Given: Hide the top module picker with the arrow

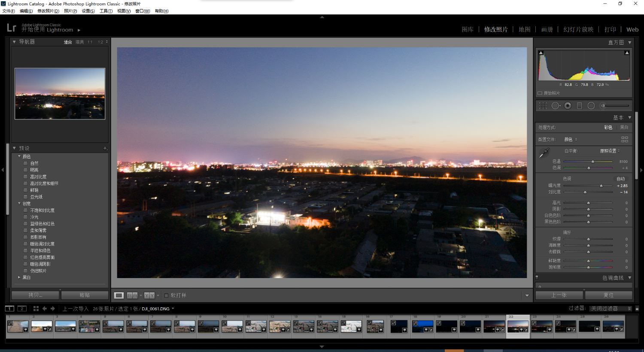Looking at the screenshot, I should (322, 17).
